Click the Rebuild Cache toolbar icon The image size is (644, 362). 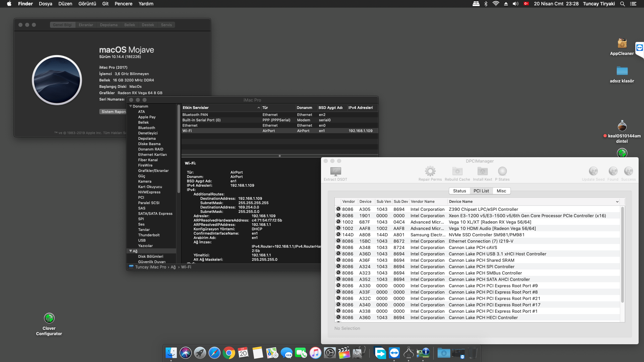coord(457,172)
